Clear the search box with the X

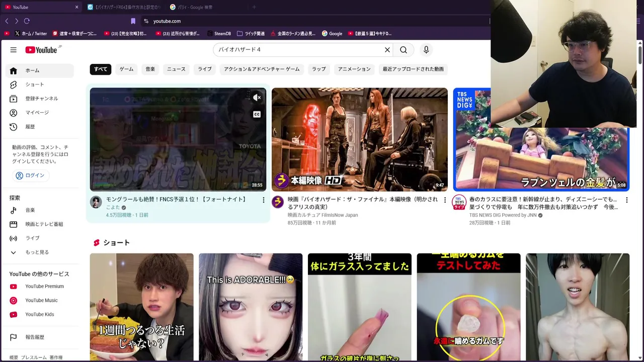(x=387, y=50)
